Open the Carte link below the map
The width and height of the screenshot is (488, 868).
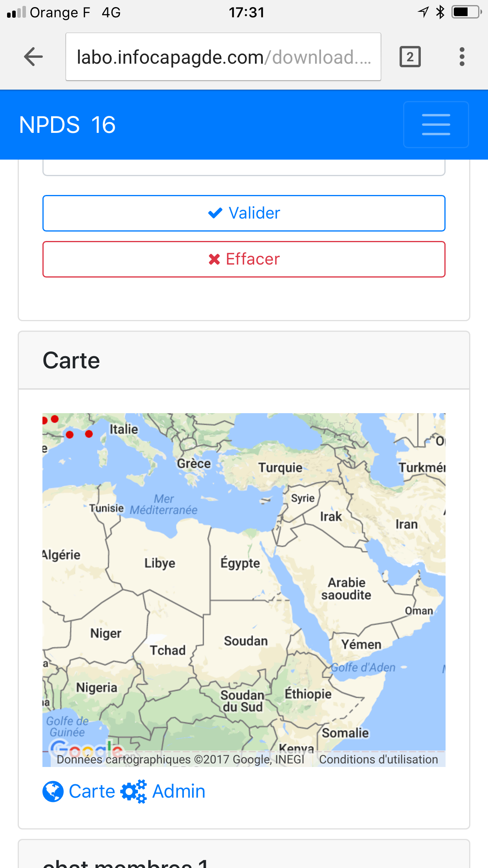pos(92,791)
